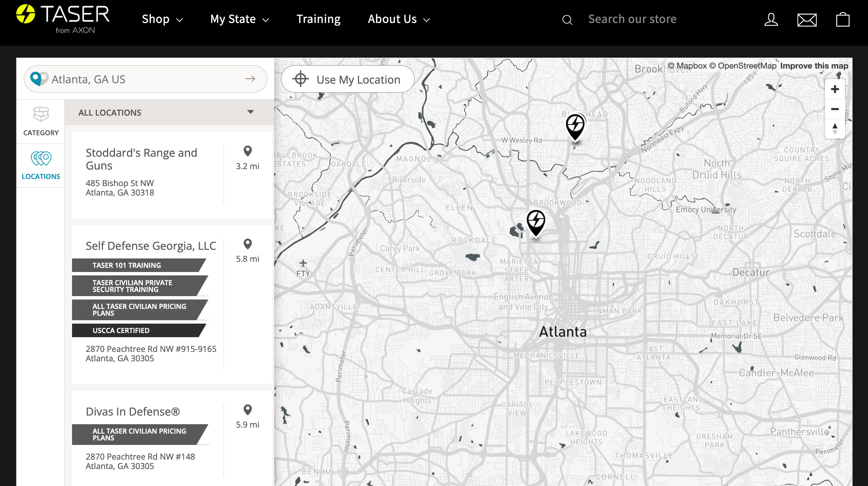Click the 5.8 mi distance label
Viewport: 868px width, 486px height.
point(248,259)
